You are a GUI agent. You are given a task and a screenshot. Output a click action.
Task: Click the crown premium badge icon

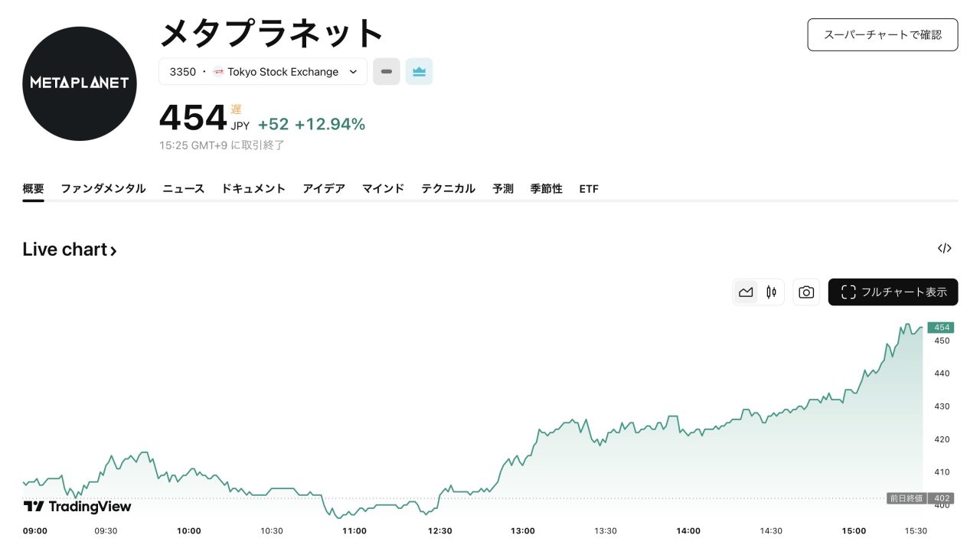419,71
